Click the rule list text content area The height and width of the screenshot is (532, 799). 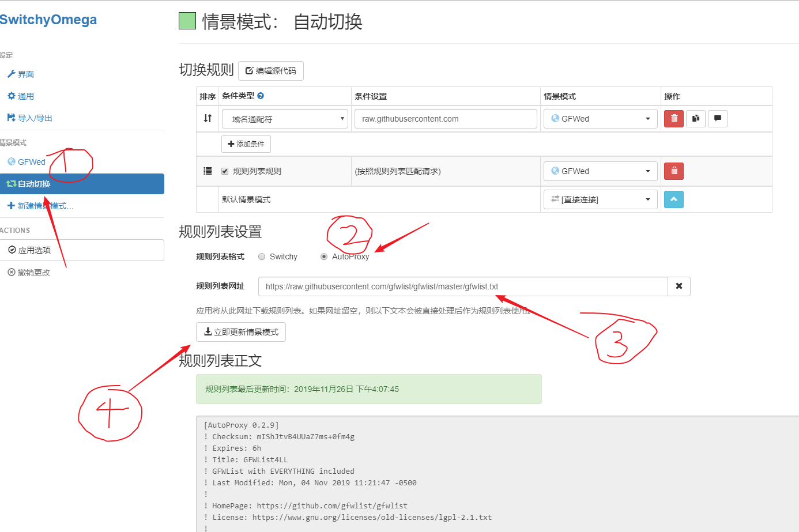pyautogui.click(x=498, y=474)
